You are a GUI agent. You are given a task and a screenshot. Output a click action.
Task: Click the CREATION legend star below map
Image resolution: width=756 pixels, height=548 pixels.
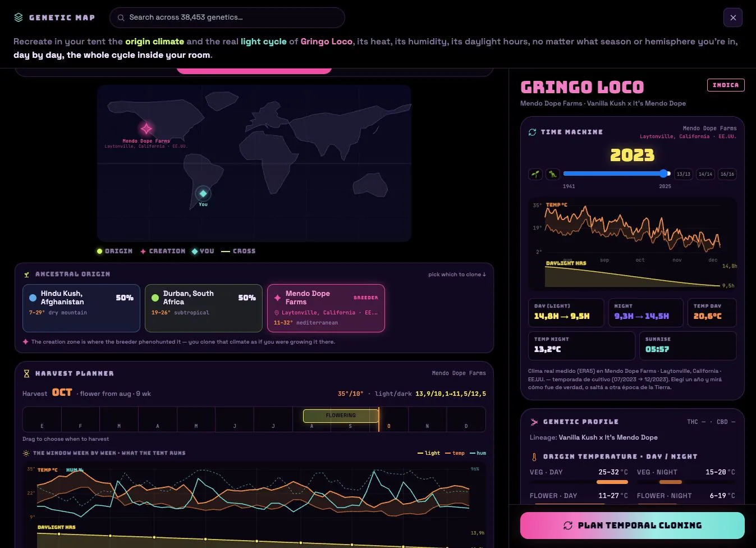143,252
